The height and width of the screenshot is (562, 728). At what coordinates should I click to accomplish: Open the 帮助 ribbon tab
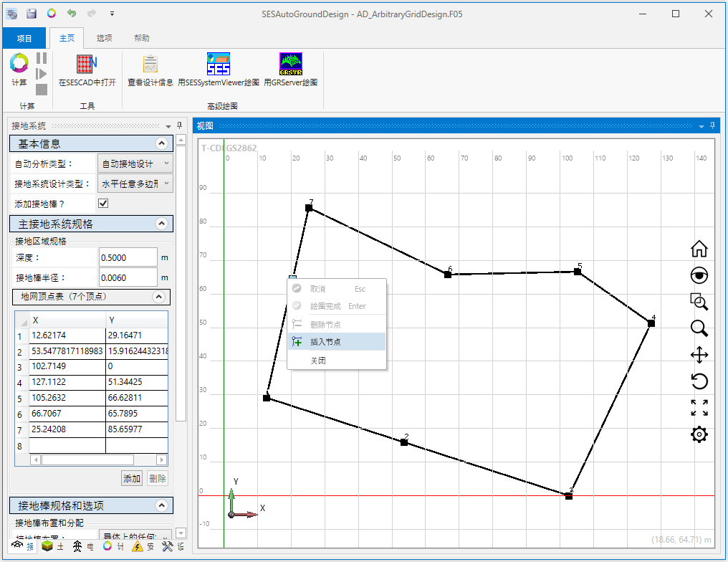[142, 38]
